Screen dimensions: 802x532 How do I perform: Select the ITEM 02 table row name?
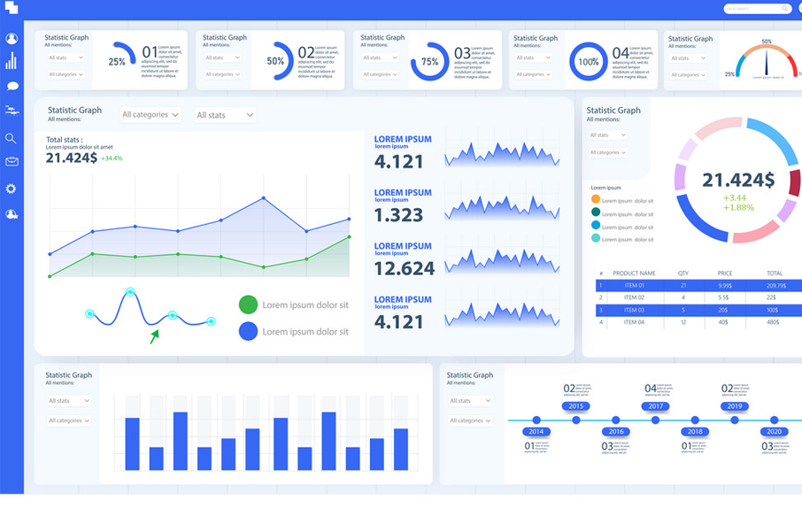point(634,297)
